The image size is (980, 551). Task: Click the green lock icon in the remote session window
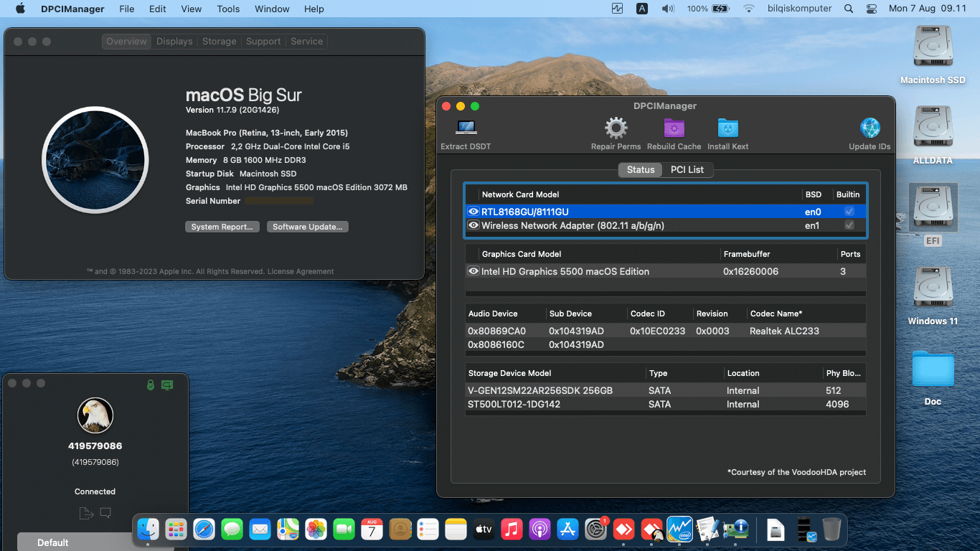[150, 385]
